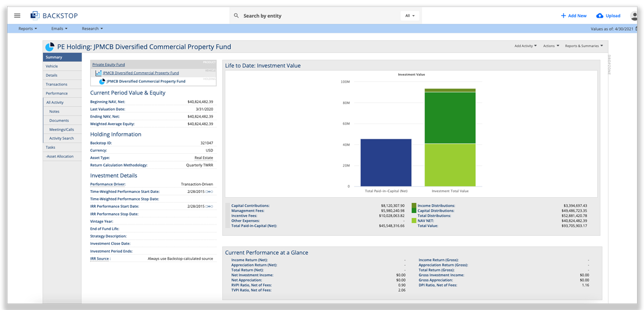Click the IRR Performance Start Date label
644x310 pixels.
tap(114, 206)
